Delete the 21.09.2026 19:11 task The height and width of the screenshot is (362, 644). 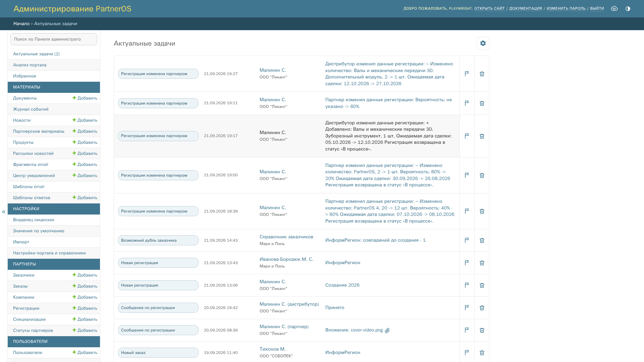[482, 103]
